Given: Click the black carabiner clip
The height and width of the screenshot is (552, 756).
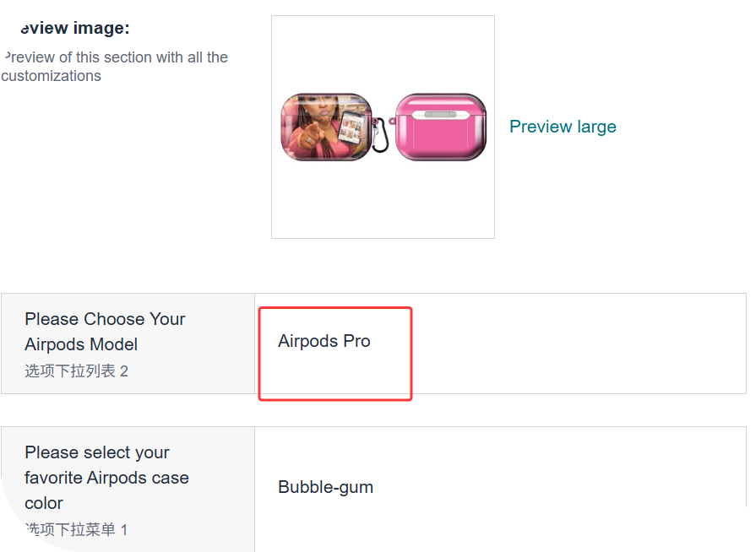Looking at the screenshot, I should pos(380,137).
